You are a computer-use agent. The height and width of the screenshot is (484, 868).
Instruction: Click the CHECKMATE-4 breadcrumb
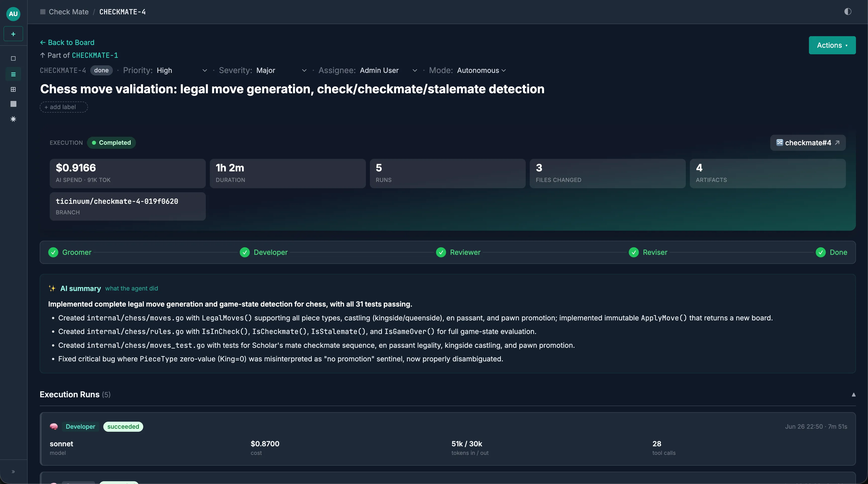click(x=122, y=12)
